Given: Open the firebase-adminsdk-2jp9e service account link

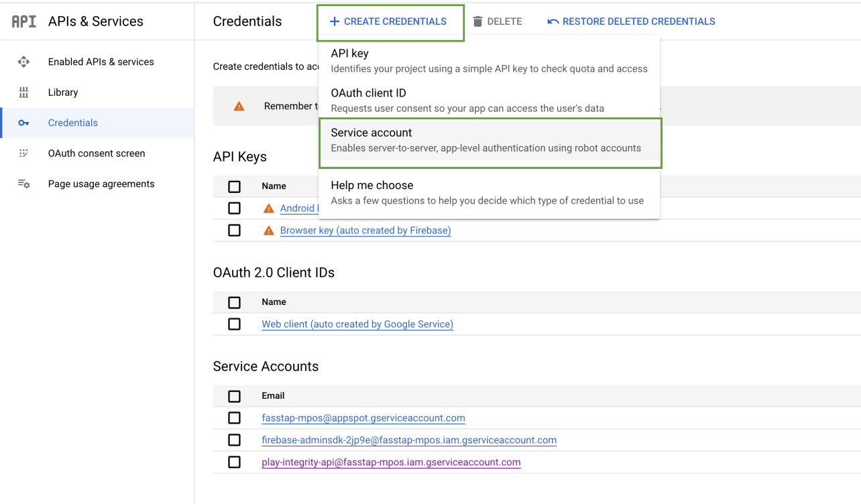Looking at the screenshot, I should point(409,440).
